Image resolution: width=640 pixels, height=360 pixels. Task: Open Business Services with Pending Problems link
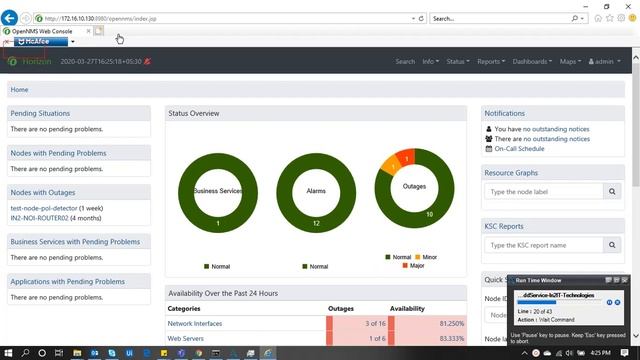click(x=75, y=242)
